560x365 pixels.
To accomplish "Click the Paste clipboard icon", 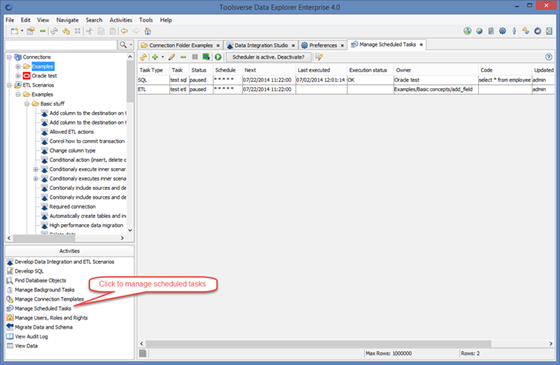I will click(112, 31).
